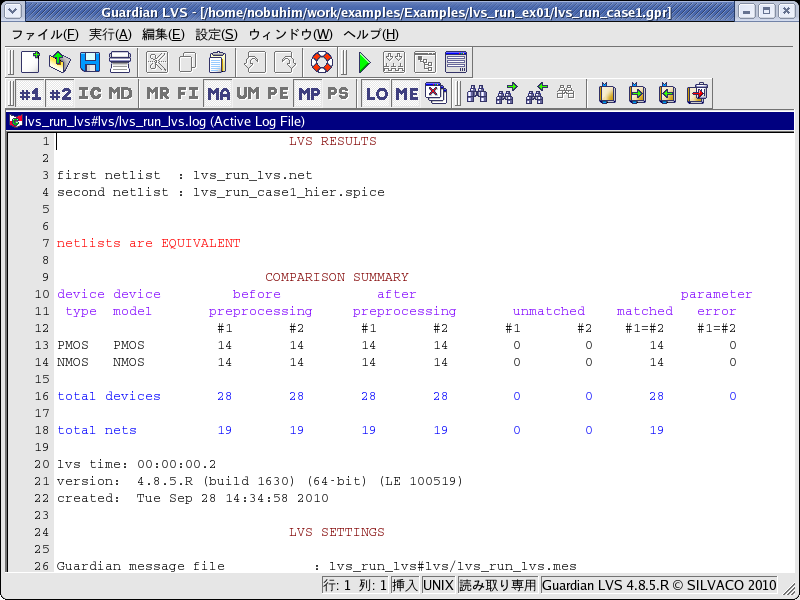The height and width of the screenshot is (600, 800).
Task: Click the Print icon
Action: click(x=120, y=62)
